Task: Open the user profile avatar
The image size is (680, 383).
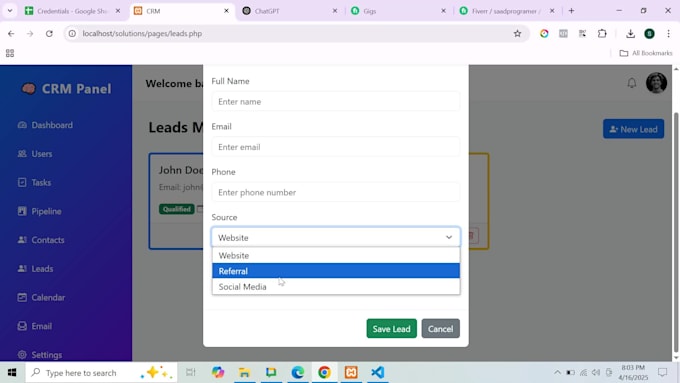Action: click(656, 83)
